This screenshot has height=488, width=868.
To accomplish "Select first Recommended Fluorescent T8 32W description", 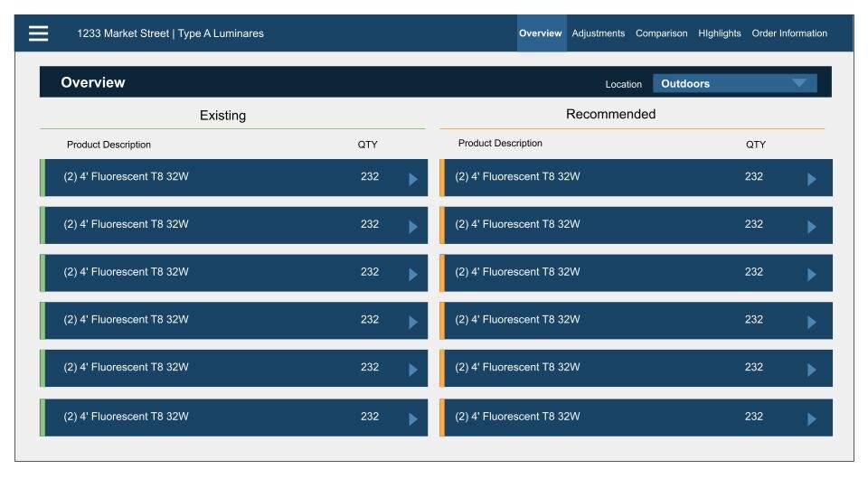I will click(517, 176).
